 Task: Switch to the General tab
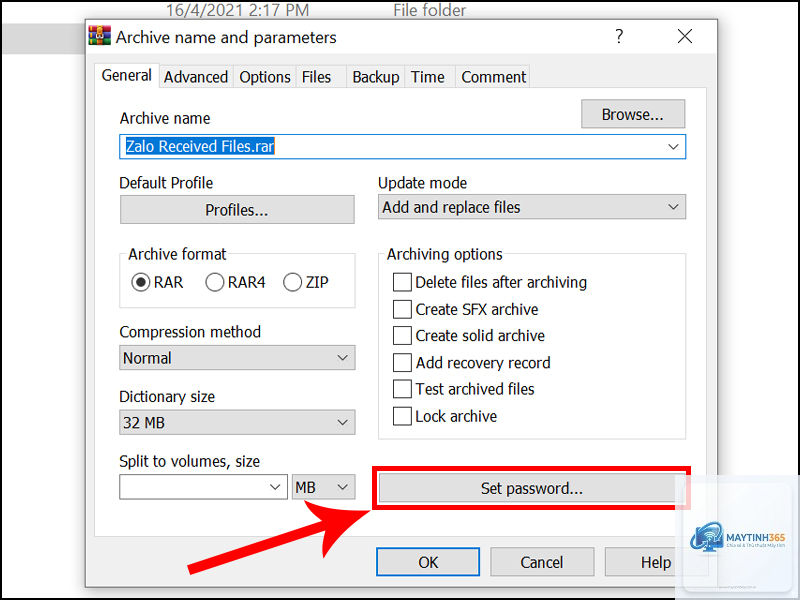point(126,76)
